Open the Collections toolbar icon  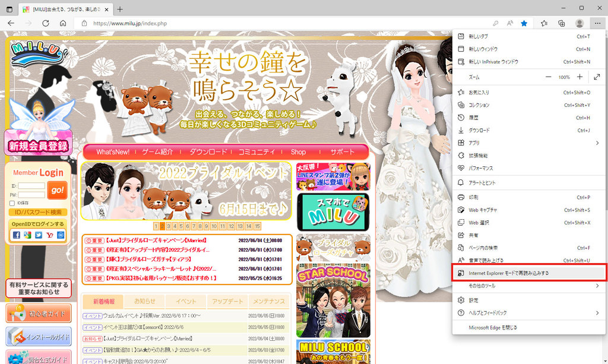tap(562, 23)
